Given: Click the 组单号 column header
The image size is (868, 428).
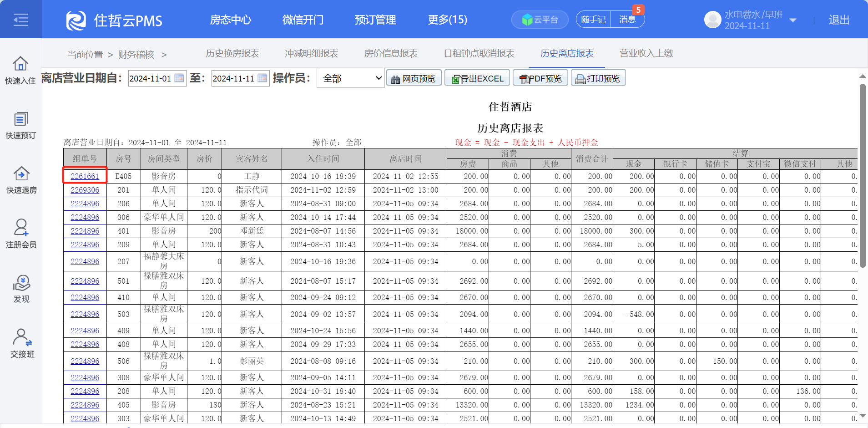Looking at the screenshot, I should click(x=85, y=159).
